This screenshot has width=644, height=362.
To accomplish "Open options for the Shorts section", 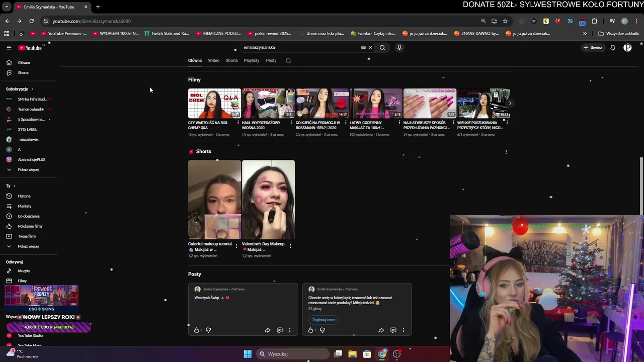I will 506,152.
